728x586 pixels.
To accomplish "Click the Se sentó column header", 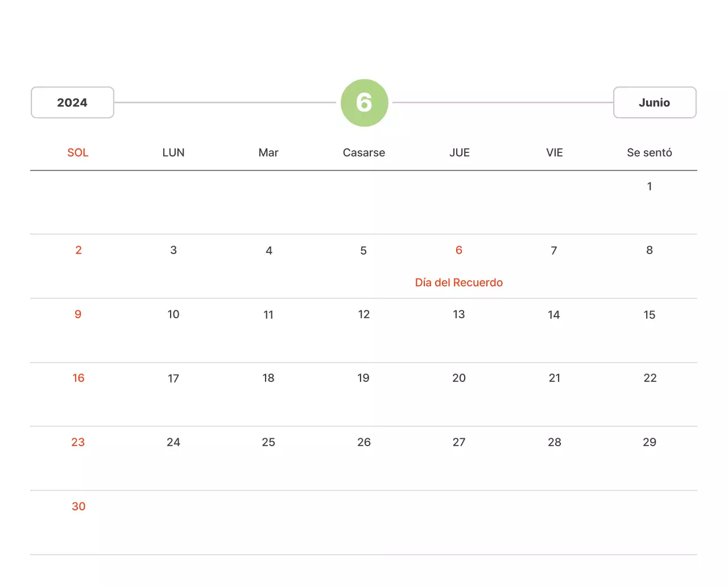I will (649, 152).
